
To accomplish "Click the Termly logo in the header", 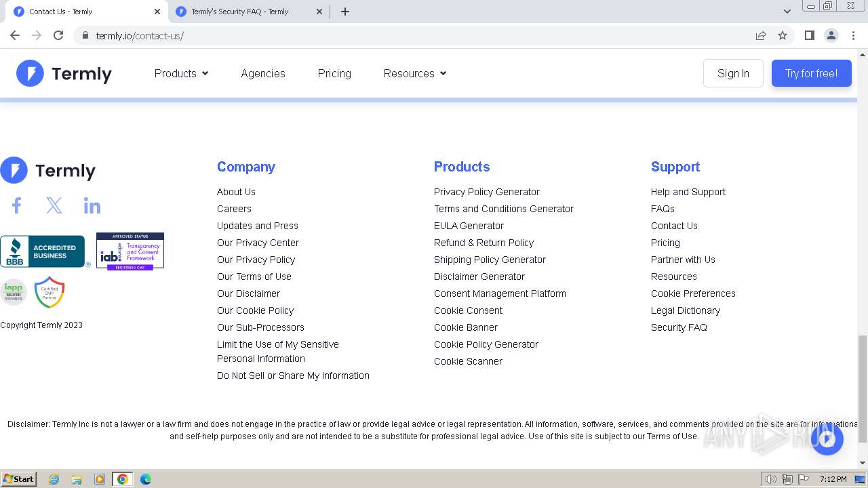I will [x=64, y=73].
